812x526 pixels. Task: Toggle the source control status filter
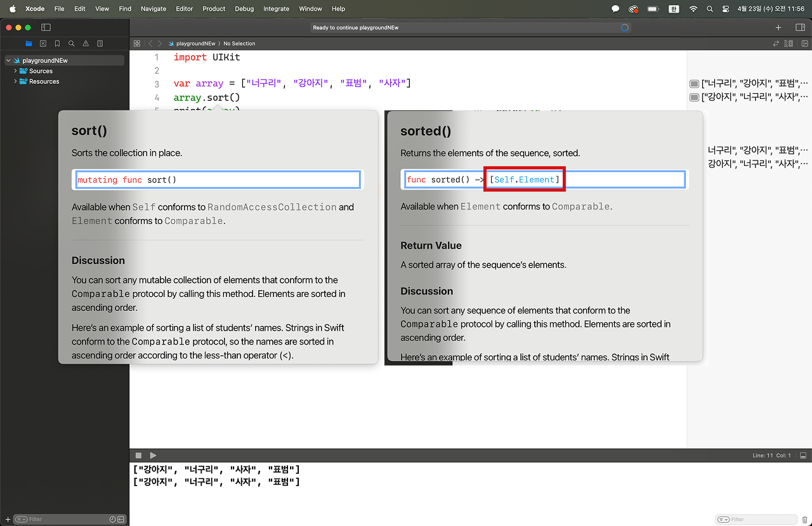click(x=120, y=519)
